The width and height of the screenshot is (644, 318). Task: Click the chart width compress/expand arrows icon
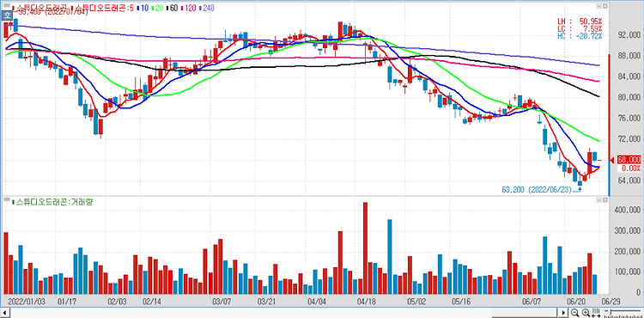[x=596, y=313]
